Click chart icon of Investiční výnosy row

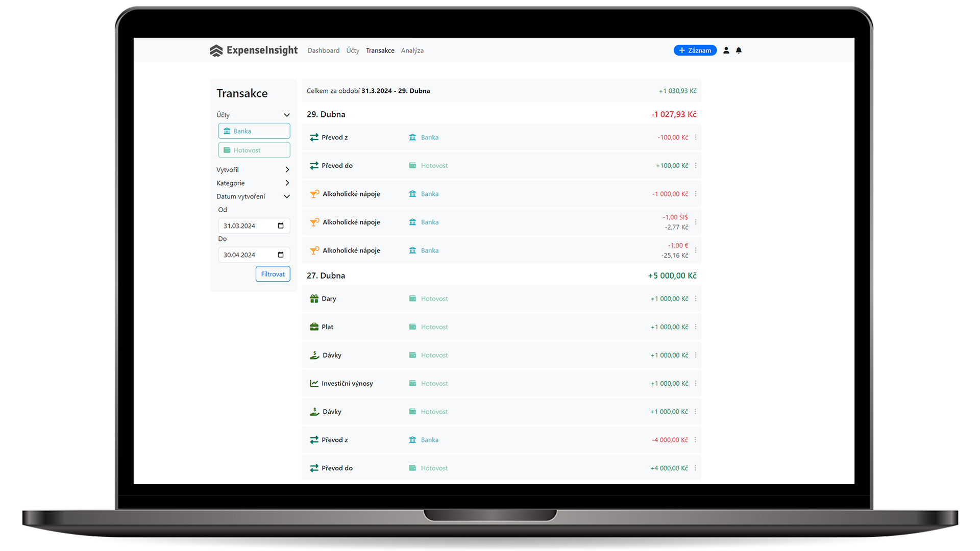point(314,384)
